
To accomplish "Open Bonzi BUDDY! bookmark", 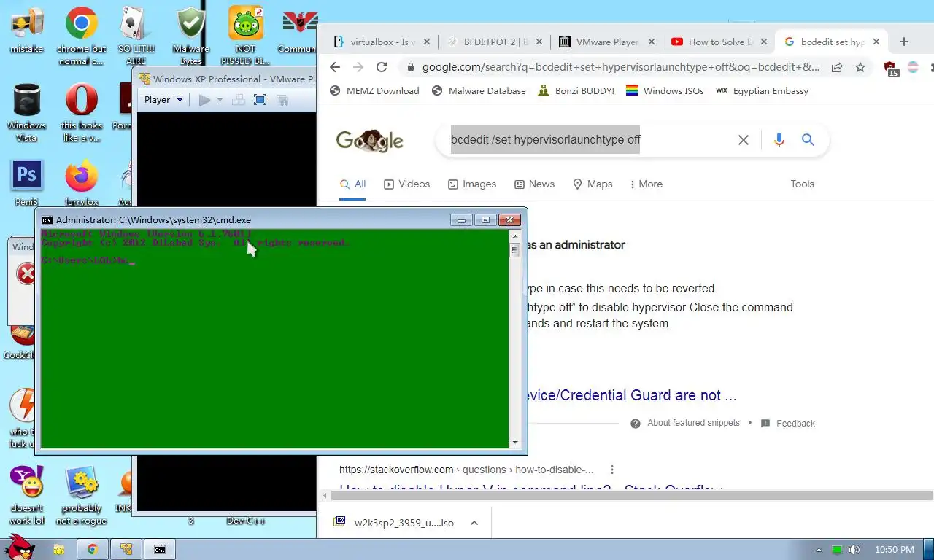I will tap(576, 91).
